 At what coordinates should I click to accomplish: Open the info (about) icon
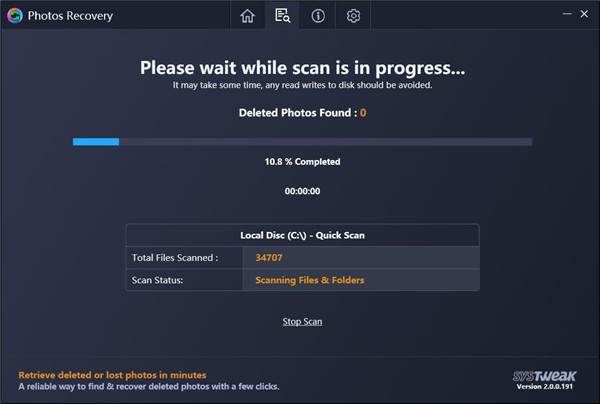318,16
